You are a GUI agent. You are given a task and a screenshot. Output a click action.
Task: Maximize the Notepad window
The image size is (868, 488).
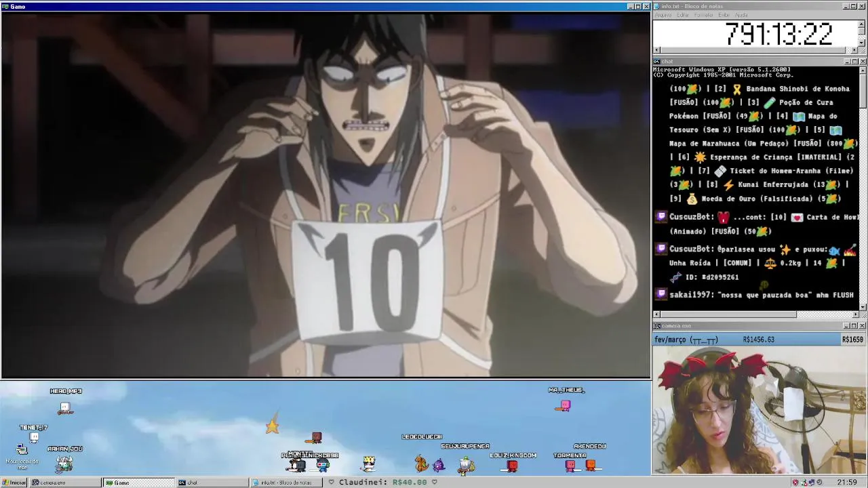(x=854, y=6)
